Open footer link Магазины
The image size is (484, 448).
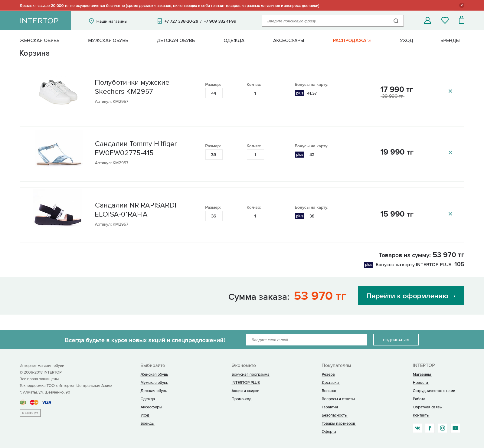422,374
